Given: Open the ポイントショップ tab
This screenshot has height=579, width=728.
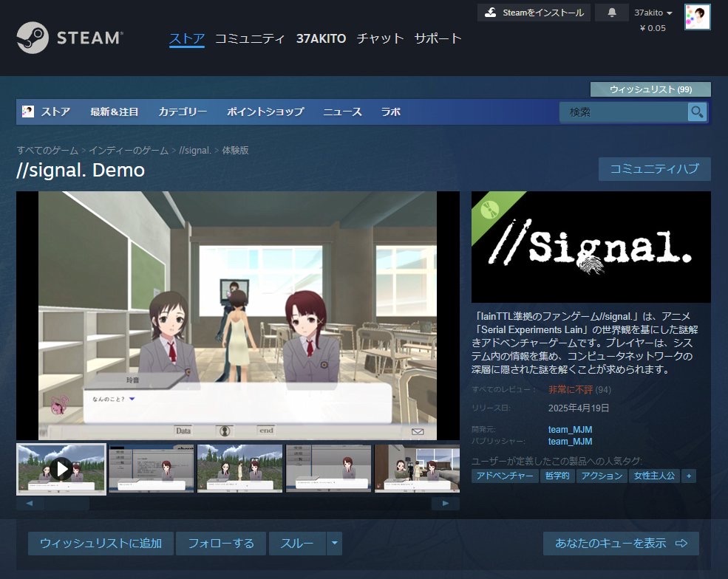Looking at the screenshot, I should tap(265, 112).
